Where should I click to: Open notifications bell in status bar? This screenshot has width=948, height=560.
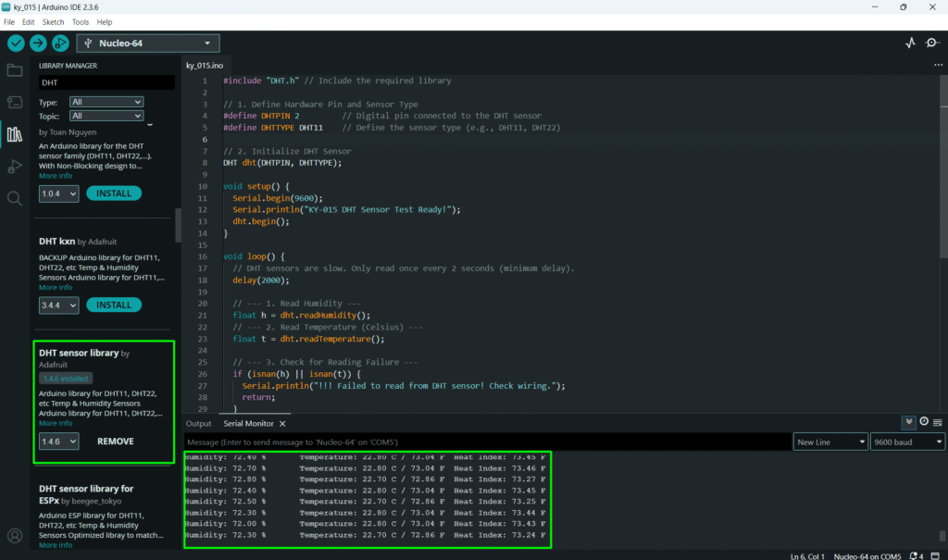coord(913,555)
